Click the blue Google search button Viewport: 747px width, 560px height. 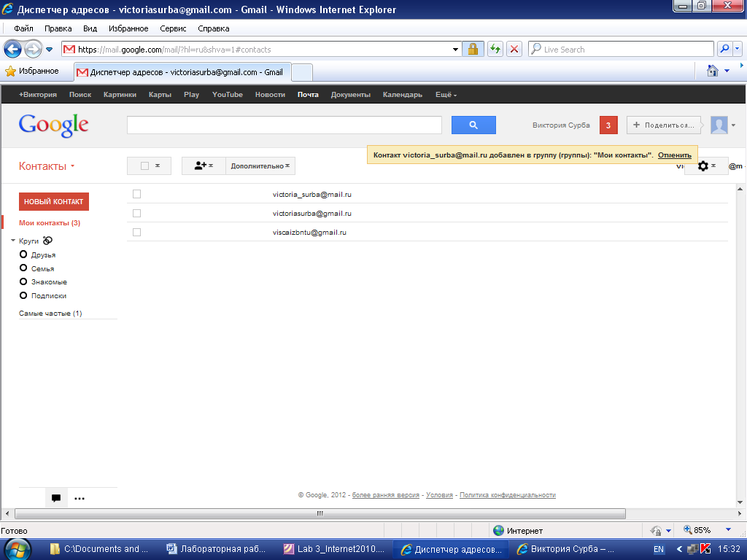tap(473, 125)
